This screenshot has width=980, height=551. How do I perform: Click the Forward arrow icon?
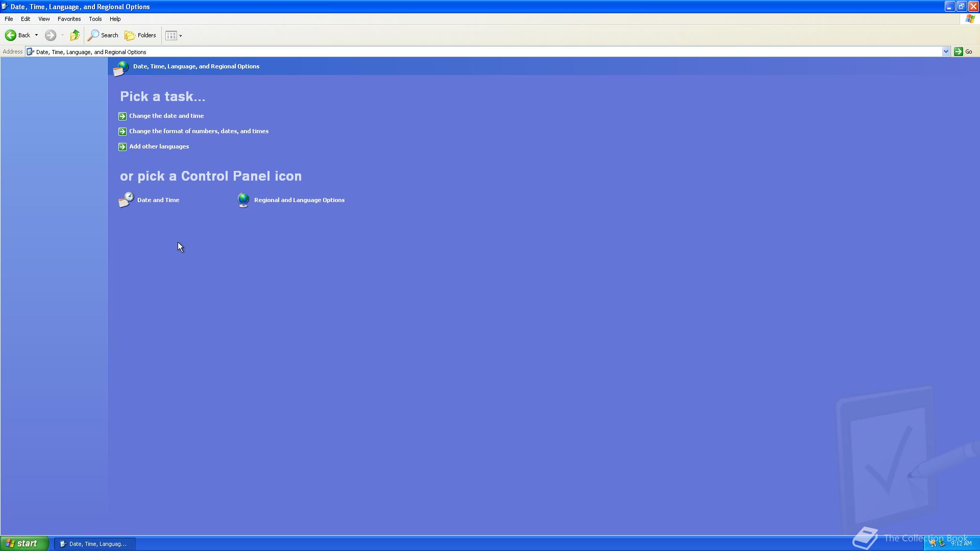(50, 35)
